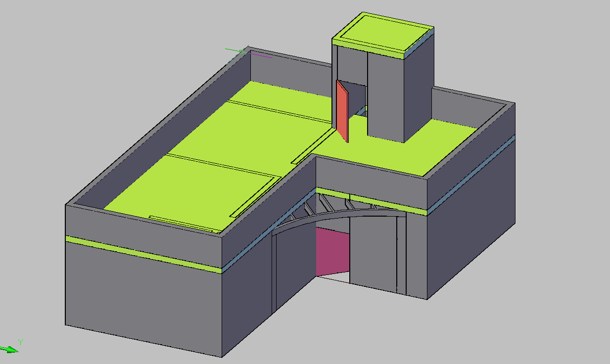
Task: Click the tower's front gray wall panel
Action: click(386, 96)
